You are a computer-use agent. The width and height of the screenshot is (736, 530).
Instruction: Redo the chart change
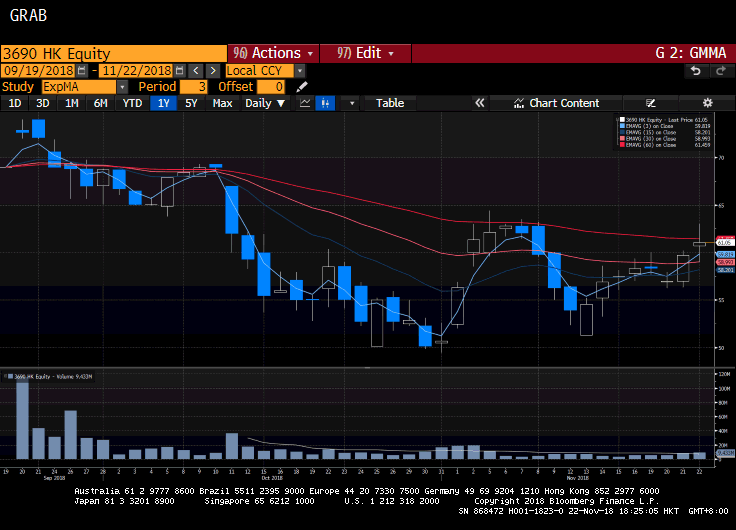(x=721, y=71)
